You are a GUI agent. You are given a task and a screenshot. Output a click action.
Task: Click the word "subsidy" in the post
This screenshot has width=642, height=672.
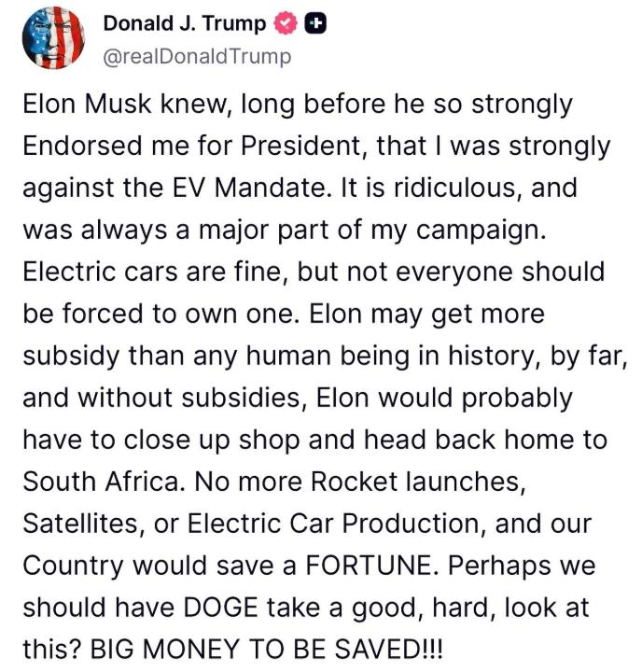coord(72,356)
